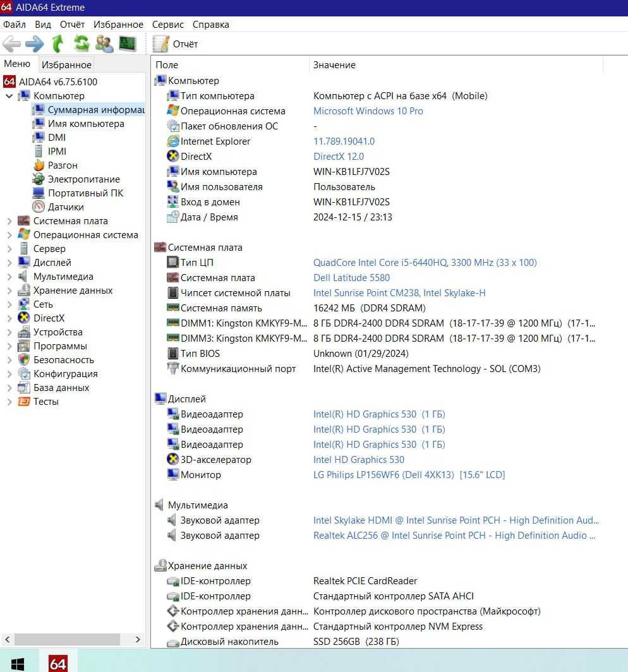Select DMI icon in the tree
The image size is (628, 672).
(x=39, y=137)
